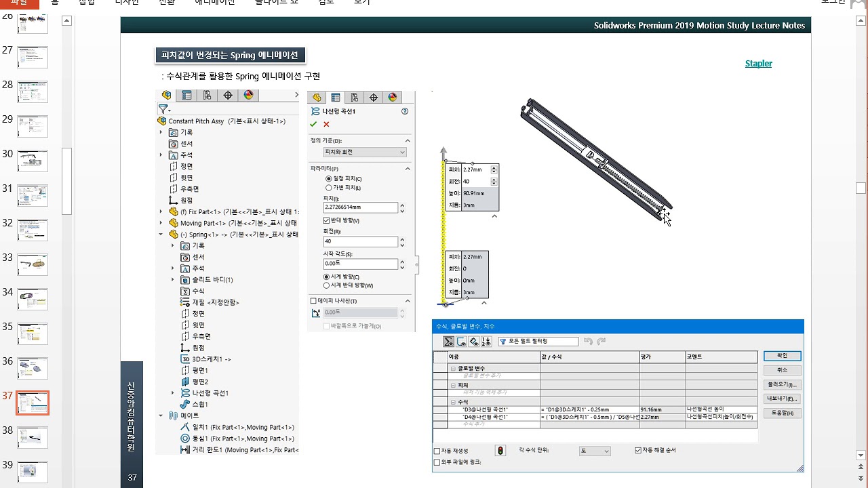Click the dimension view icon in equations toolbar

(473, 342)
